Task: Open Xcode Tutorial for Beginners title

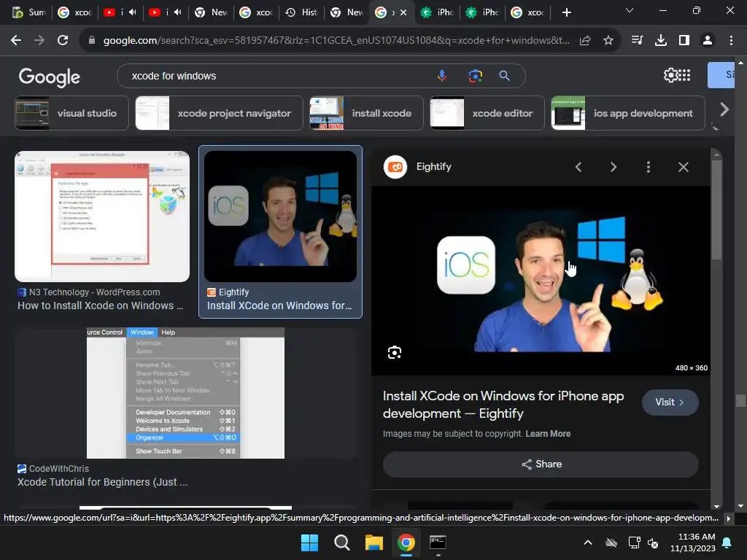Action: [102, 482]
